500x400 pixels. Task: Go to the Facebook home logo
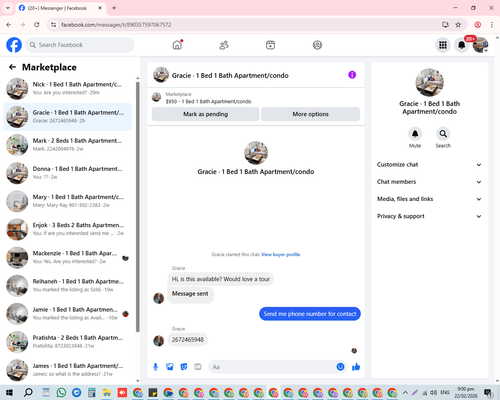14,45
